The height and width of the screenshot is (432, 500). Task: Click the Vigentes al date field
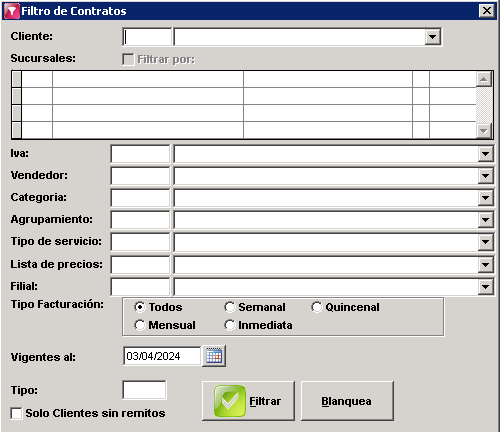(x=162, y=356)
